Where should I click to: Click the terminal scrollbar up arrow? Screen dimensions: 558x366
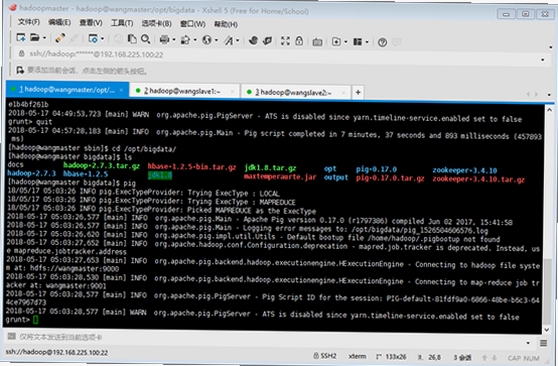549,110
